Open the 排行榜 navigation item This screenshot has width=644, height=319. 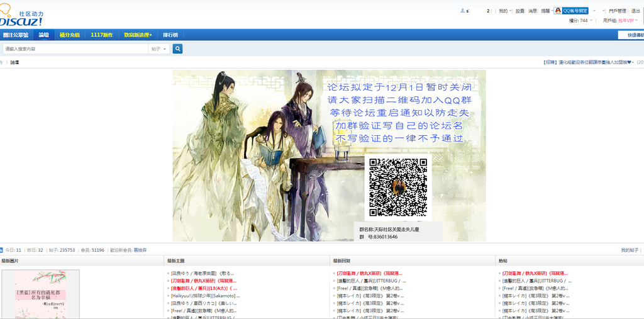click(170, 35)
